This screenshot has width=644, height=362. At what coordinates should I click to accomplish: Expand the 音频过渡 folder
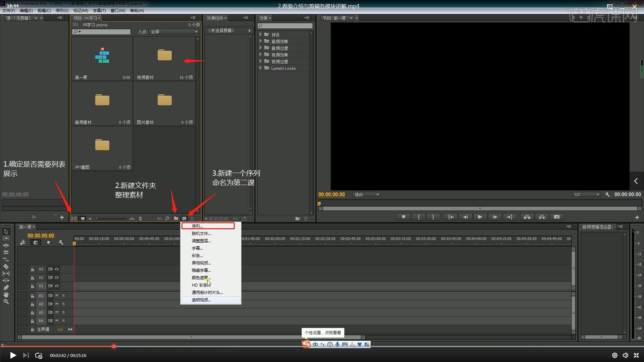[260, 48]
